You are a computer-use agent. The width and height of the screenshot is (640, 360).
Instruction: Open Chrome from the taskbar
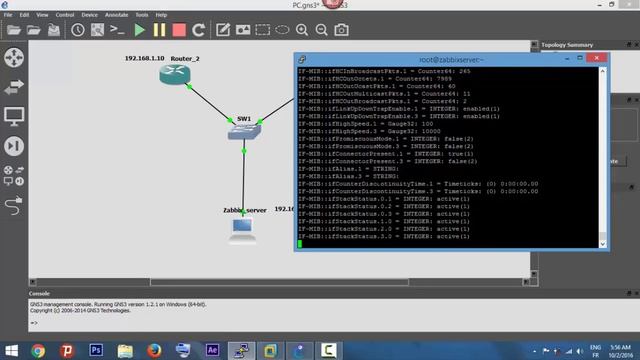click(x=38, y=351)
